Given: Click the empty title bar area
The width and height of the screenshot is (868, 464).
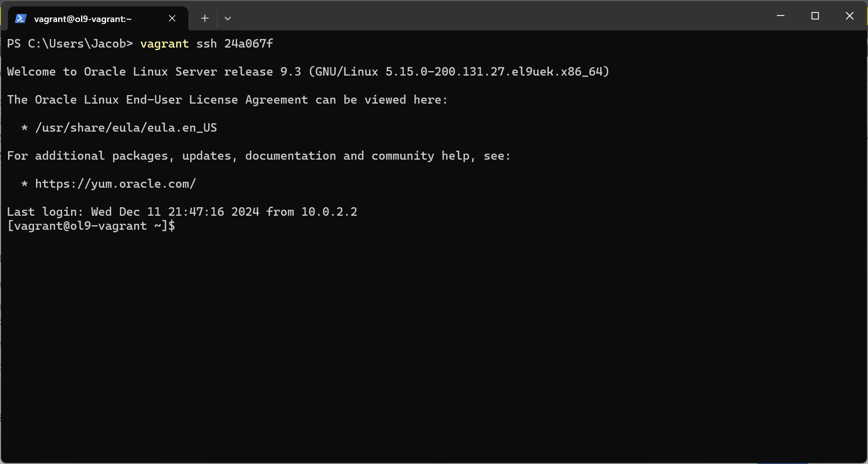Looking at the screenshot, I should tap(501, 16).
